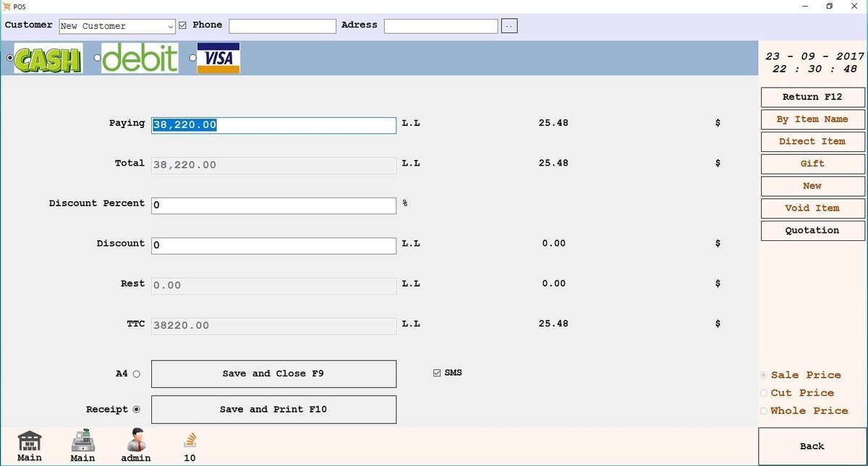Click the TTC amount field
This screenshot has width=868, height=466.
tap(273, 326)
